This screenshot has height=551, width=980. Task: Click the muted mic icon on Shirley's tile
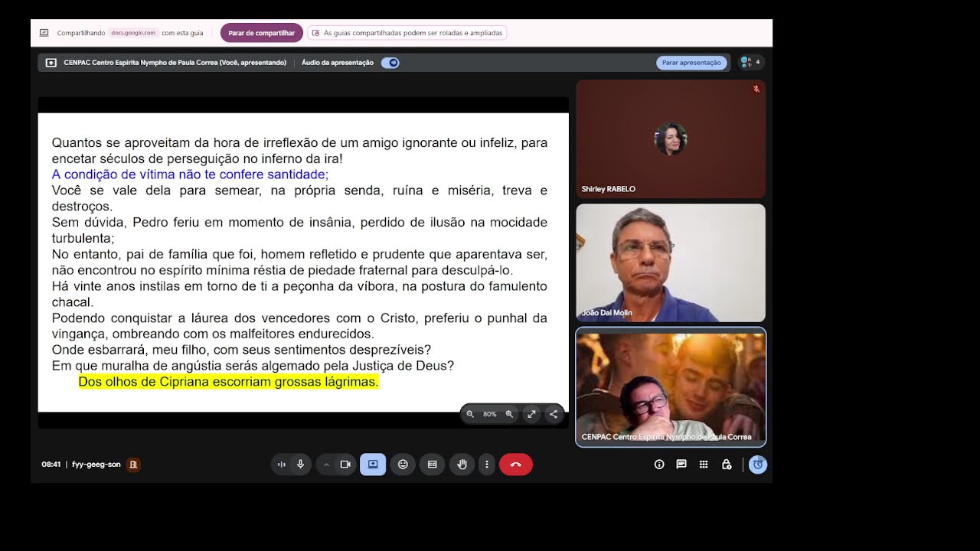[756, 90]
